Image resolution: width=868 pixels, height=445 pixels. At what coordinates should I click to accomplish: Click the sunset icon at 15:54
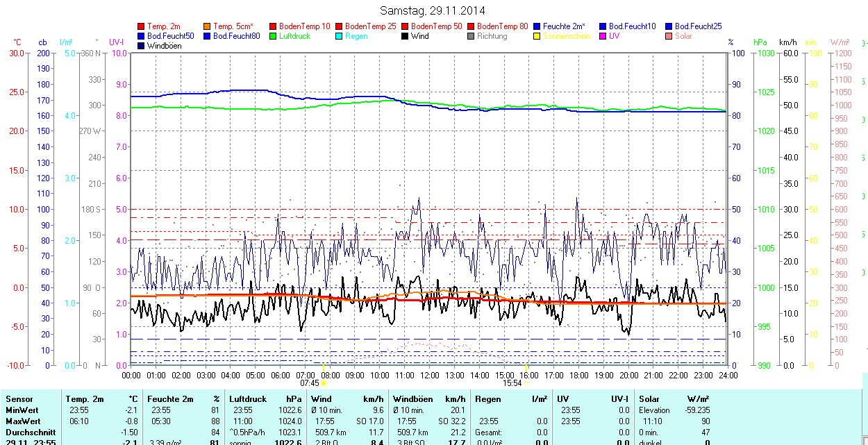[526, 383]
